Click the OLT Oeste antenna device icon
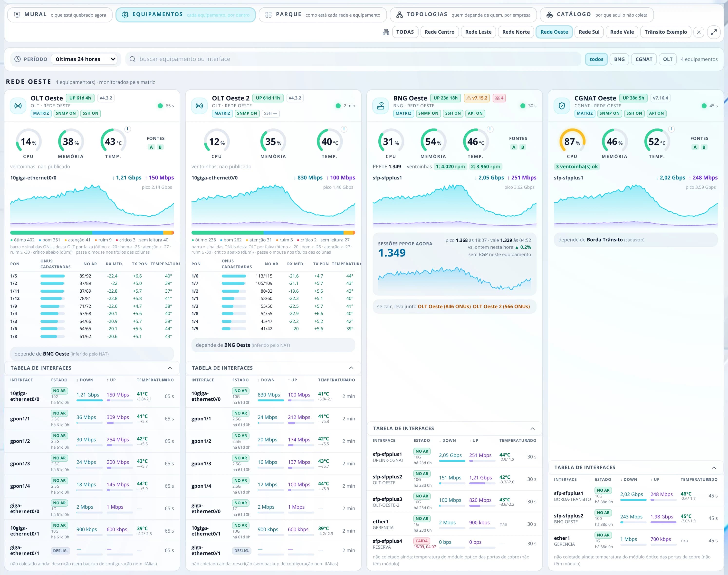728x575 pixels. pyautogui.click(x=18, y=106)
